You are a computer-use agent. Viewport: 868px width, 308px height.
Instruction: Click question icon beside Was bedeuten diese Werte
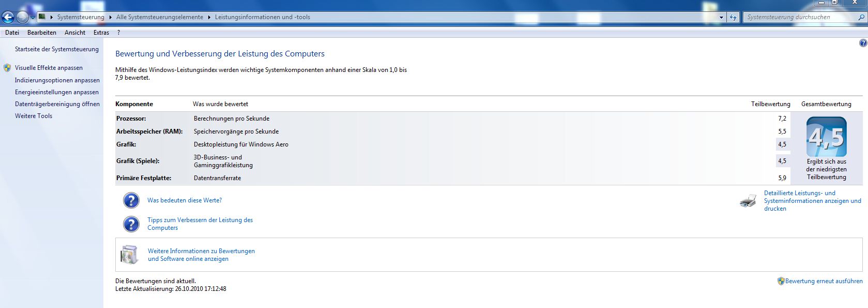(131, 200)
